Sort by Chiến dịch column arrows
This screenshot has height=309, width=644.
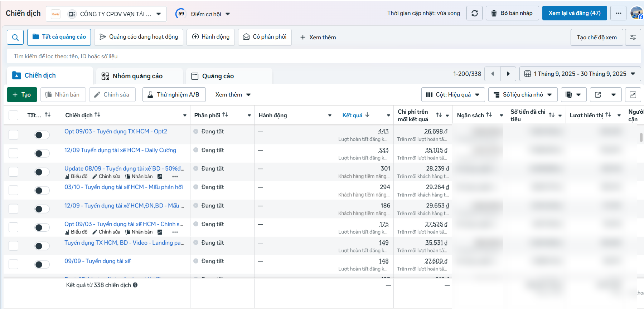[x=97, y=115]
